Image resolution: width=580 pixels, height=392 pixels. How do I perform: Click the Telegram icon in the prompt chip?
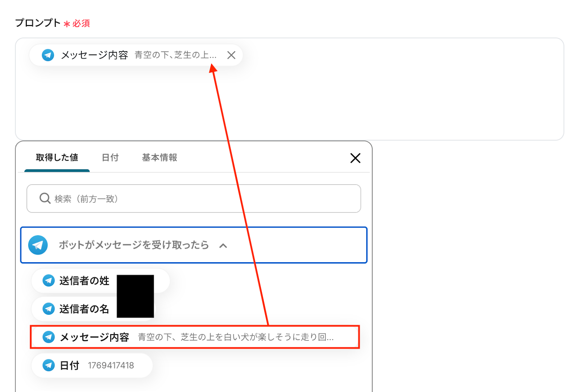pos(48,55)
